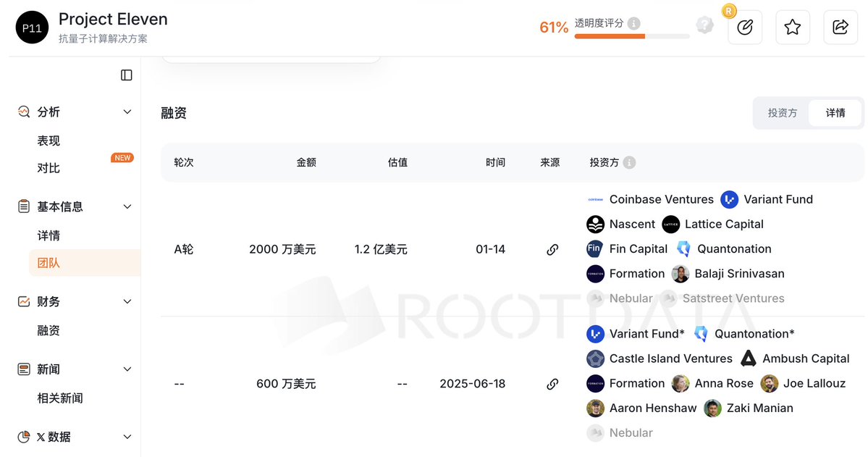Click the 2000 万美元 amount cell
Screen dimensions: 868x457
click(x=282, y=249)
